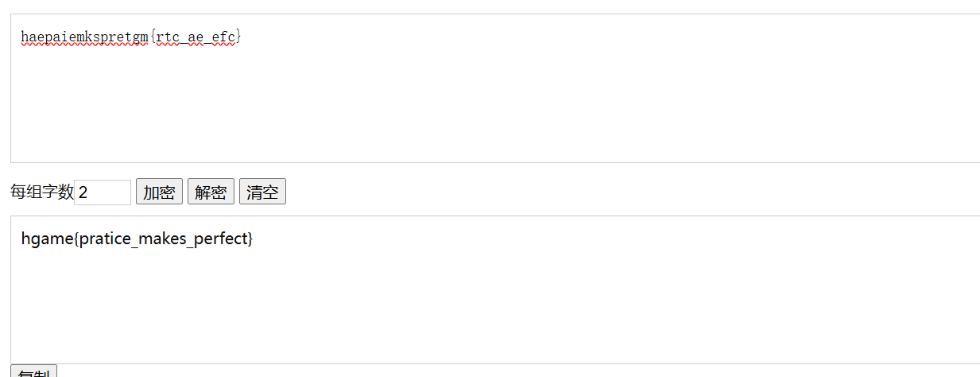Click the opening brace in the ciphertext

pos(152,37)
